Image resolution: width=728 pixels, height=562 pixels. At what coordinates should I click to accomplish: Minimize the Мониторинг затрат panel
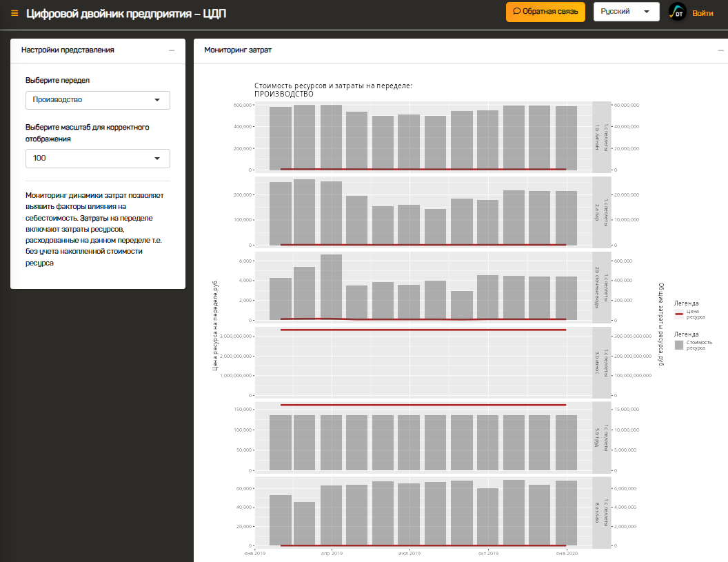click(720, 50)
